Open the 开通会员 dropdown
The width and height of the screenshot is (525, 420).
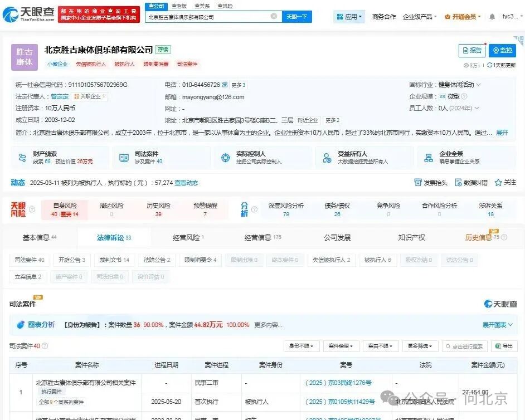click(463, 17)
